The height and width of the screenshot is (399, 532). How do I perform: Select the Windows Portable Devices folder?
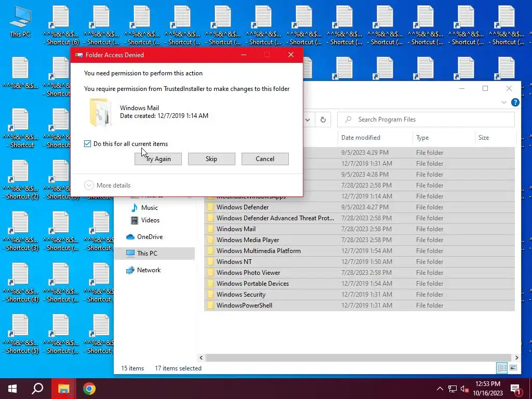tap(360, 283)
